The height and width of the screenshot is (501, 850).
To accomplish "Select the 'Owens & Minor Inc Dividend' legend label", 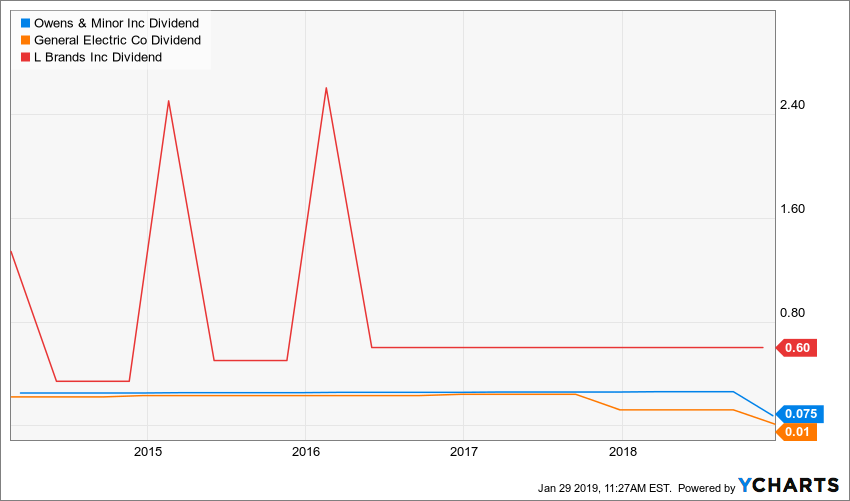I will [117, 23].
